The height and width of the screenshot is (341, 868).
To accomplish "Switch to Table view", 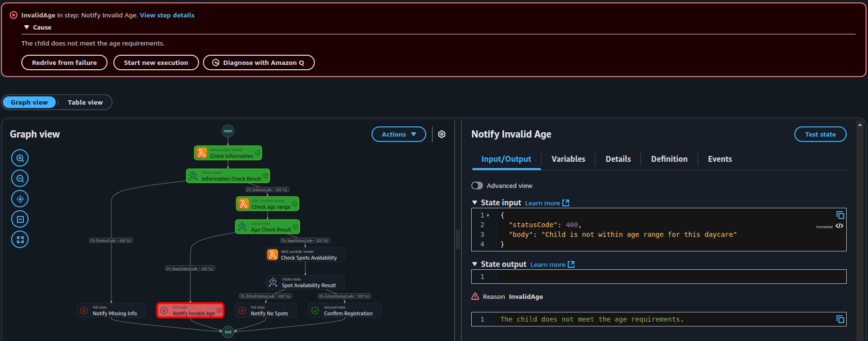I will [85, 102].
